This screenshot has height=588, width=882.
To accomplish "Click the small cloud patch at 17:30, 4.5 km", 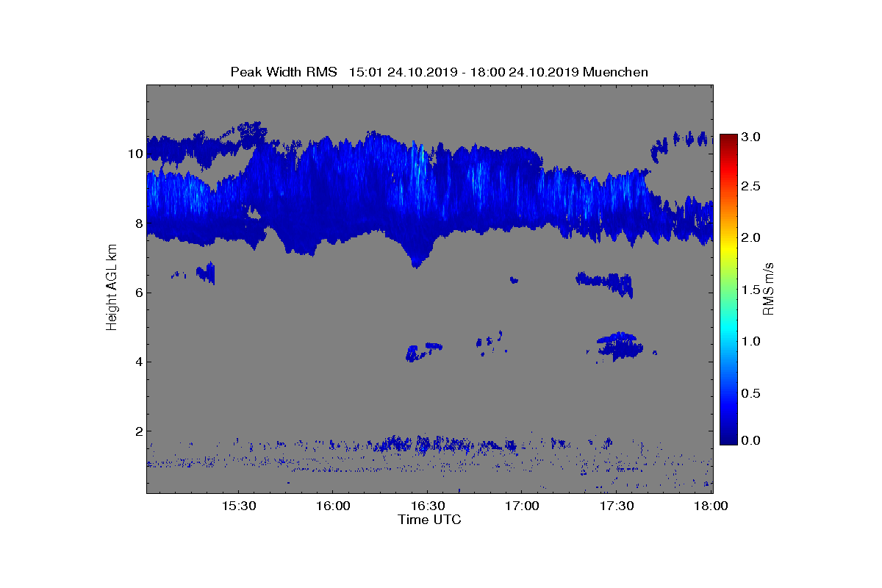I will [x=620, y=345].
